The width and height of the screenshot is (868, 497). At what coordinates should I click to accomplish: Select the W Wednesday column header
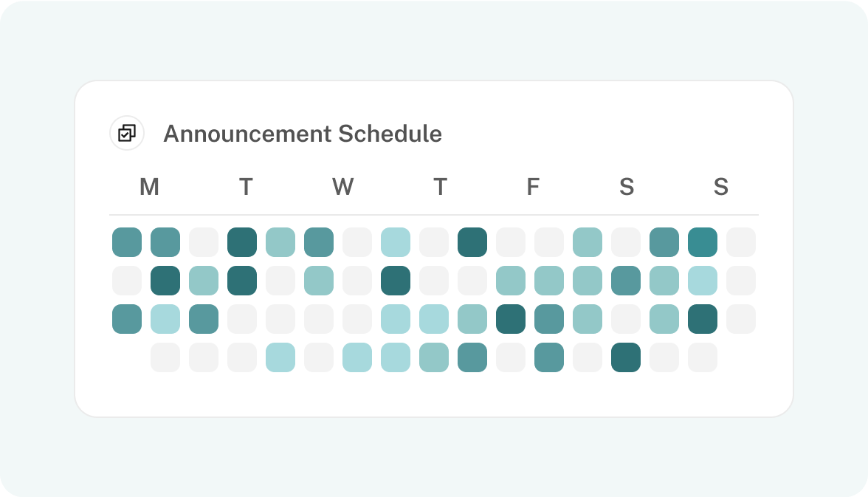[x=342, y=187]
